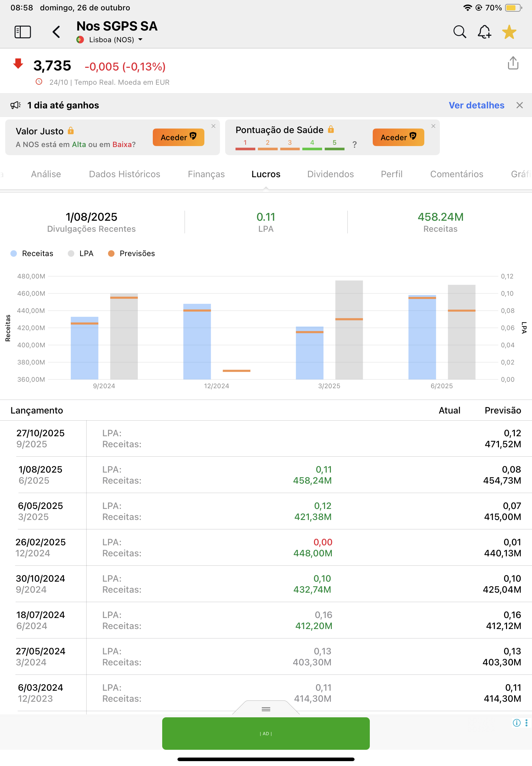Open ad options three-dot menu

[526, 723]
